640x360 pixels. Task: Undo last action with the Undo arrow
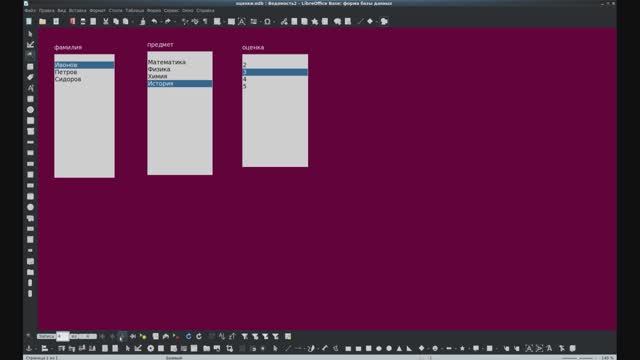154,21
